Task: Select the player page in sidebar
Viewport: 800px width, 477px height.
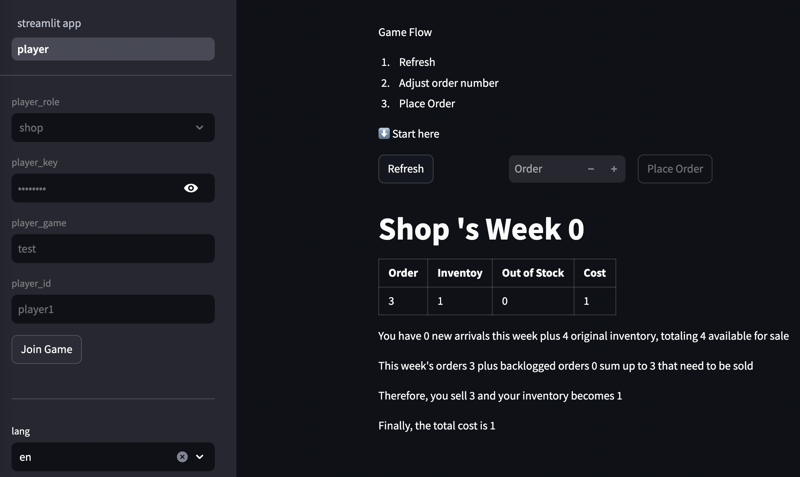Action: [x=113, y=49]
